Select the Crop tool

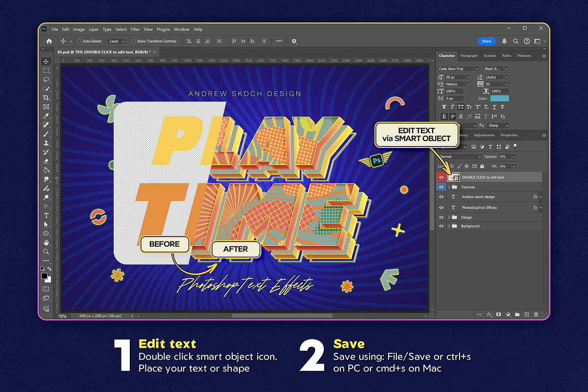point(46,98)
